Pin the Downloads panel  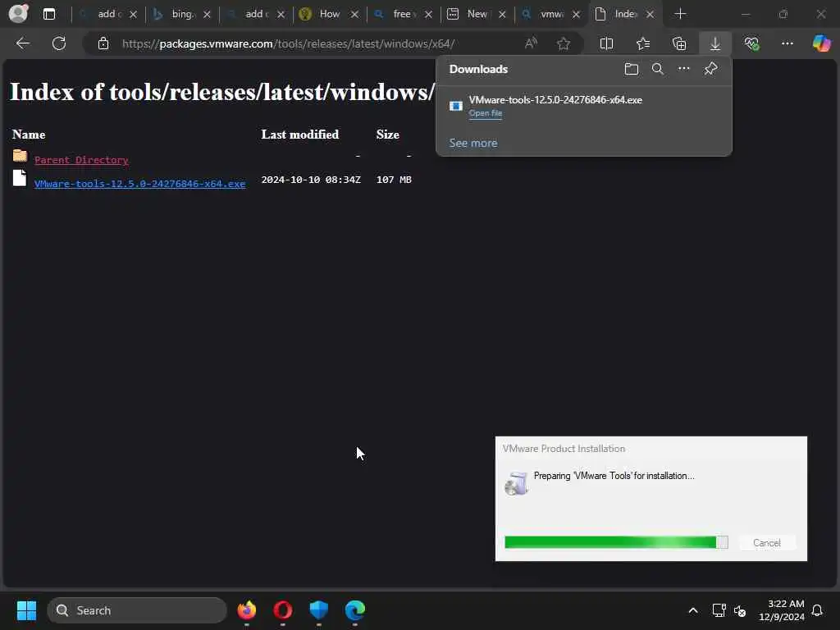tap(710, 69)
